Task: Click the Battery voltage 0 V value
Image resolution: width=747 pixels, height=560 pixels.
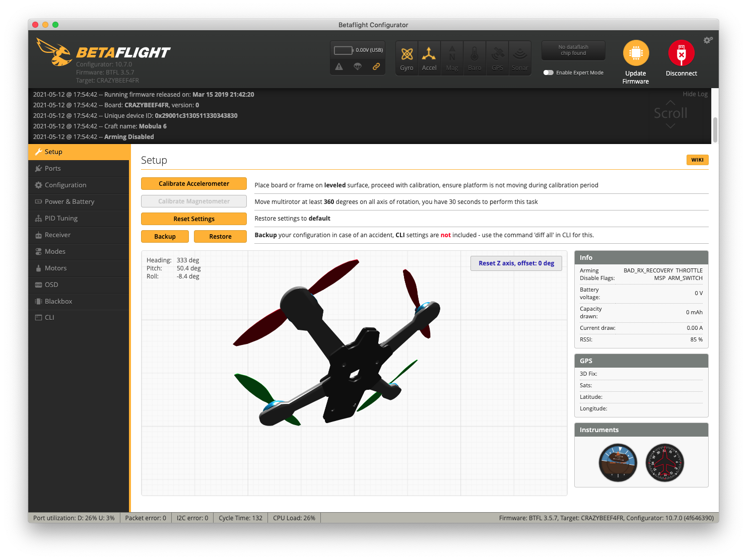Action: tap(699, 294)
